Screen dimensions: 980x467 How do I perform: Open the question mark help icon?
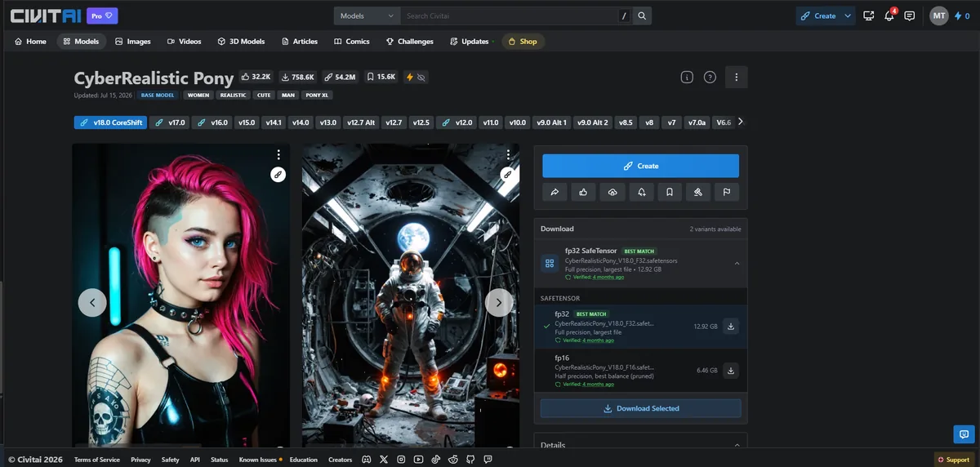click(710, 77)
